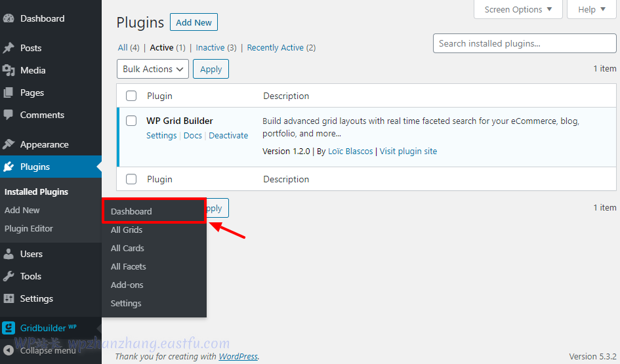Viewport: 620px width, 364px height.
Task: Click the bottom Apply button
Action: point(217,208)
